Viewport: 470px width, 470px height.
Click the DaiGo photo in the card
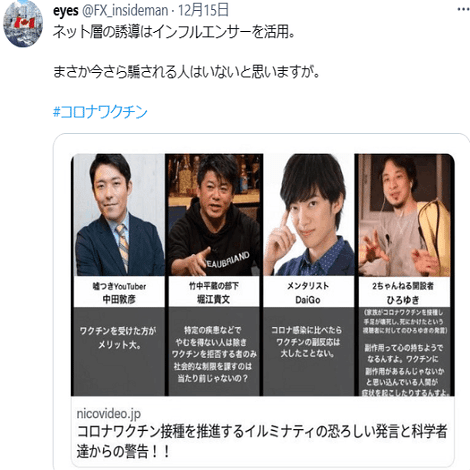tap(309, 215)
